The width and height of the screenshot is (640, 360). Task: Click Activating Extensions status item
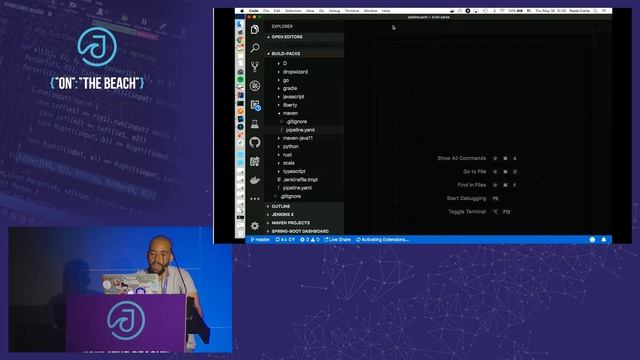pyautogui.click(x=382, y=240)
